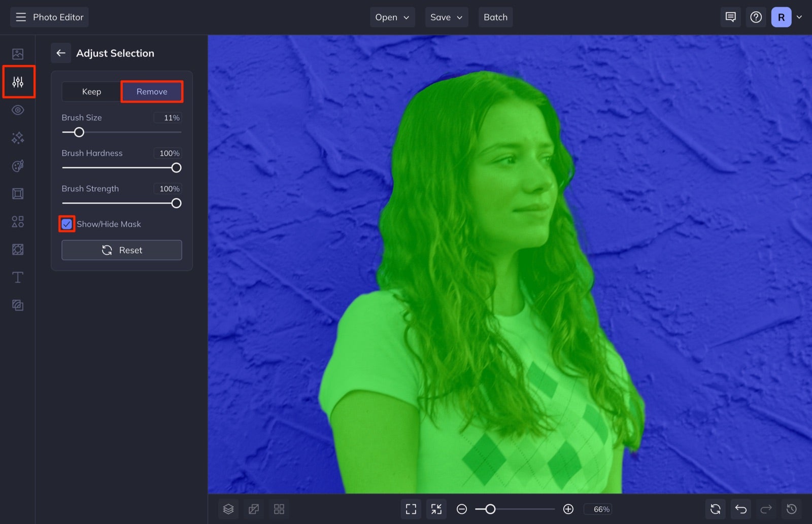Click the zoom percentage field showing 66%
Viewport: 812px width, 524px height.
click(599, 509)
